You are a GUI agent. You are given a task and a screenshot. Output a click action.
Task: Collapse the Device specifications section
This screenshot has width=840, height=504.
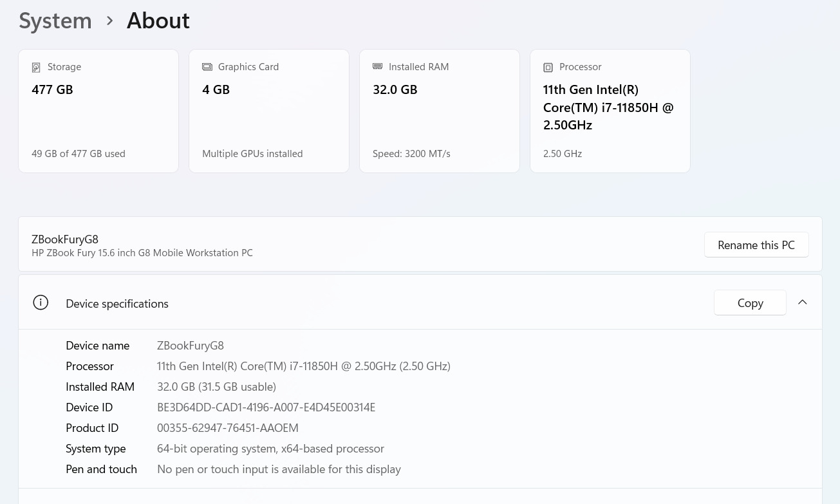(x=802, y=303)
